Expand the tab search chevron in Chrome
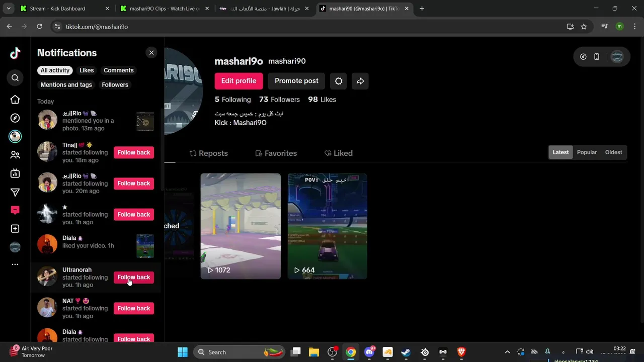 click(x=9, y=9)
